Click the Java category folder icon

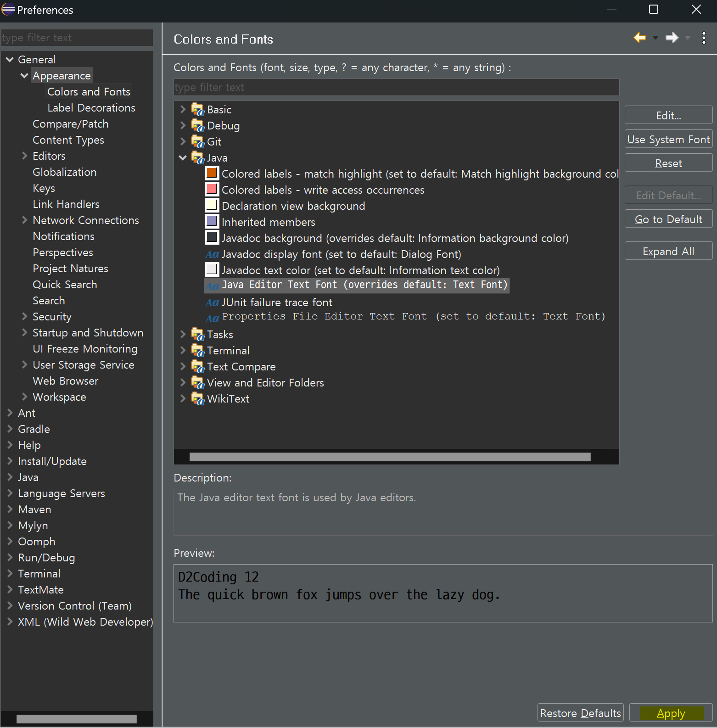[x=198, y=158]
